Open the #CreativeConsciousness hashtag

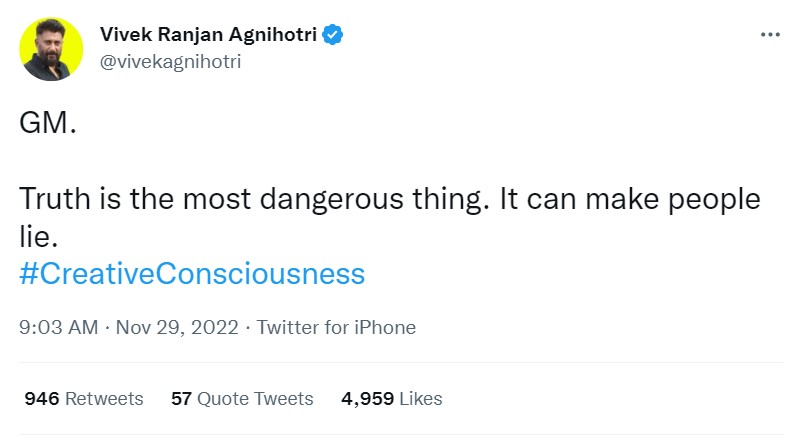pyautogui.click(x=192, y=274)
